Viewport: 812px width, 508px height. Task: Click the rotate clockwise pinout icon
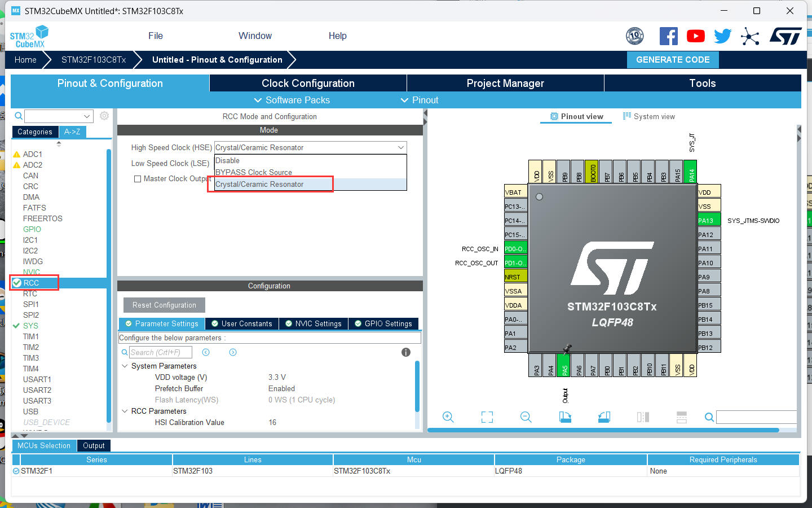565,417
